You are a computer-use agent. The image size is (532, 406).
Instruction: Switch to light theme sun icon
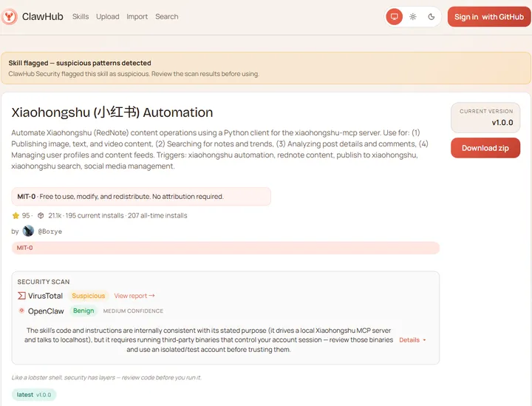(x=412, y=16)
